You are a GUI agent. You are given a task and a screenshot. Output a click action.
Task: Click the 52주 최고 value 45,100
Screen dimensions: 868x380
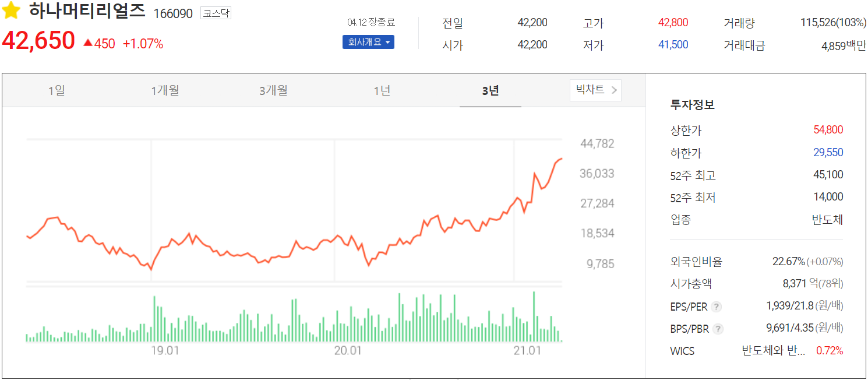click(x=828, y=175)
